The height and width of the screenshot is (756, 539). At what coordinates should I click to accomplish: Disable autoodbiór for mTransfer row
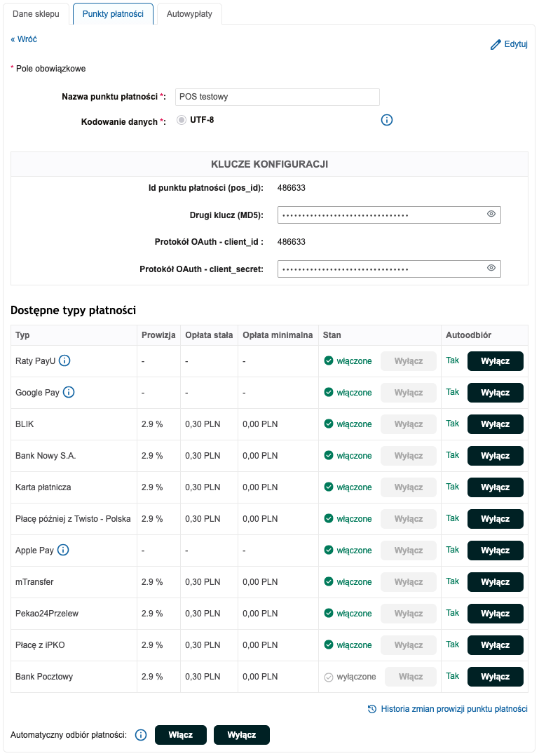(x=495, y=582)
